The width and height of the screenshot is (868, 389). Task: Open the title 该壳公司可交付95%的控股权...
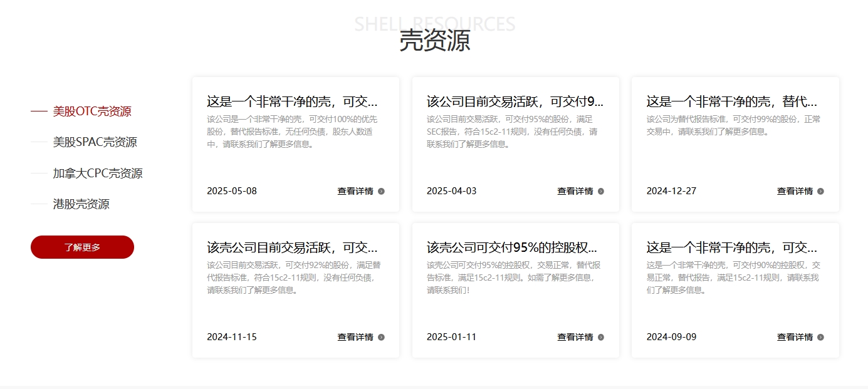(x=511, y=247)
